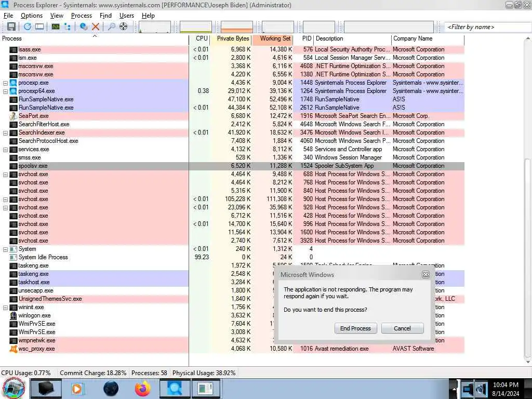Toggle the process tree view icon
The height and width of the screenshot is (399, 532).
pos(67,26)
